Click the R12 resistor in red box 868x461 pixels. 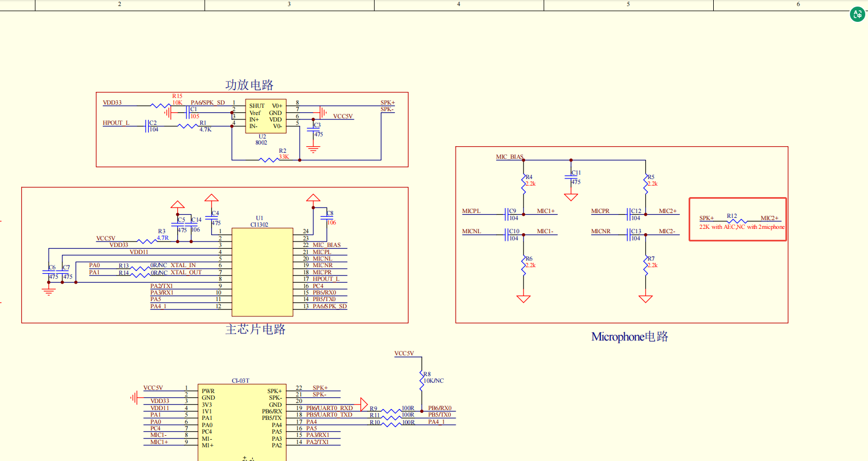[x=737, y=221]
